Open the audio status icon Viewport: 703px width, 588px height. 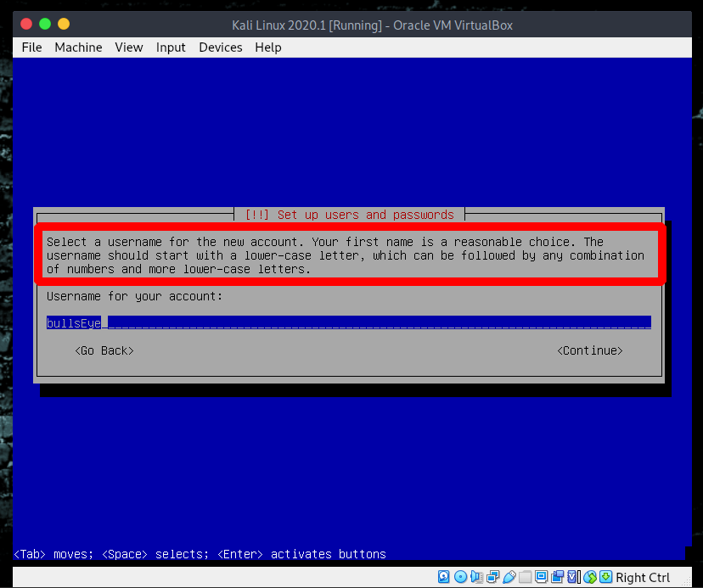point(476,576)
